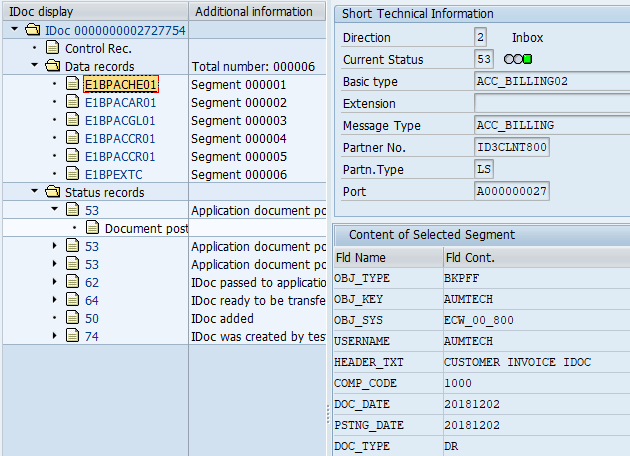The image size is (630, 456).
Task: Click the document icon for segment E1BPACGL01
Action: (72, 121)
